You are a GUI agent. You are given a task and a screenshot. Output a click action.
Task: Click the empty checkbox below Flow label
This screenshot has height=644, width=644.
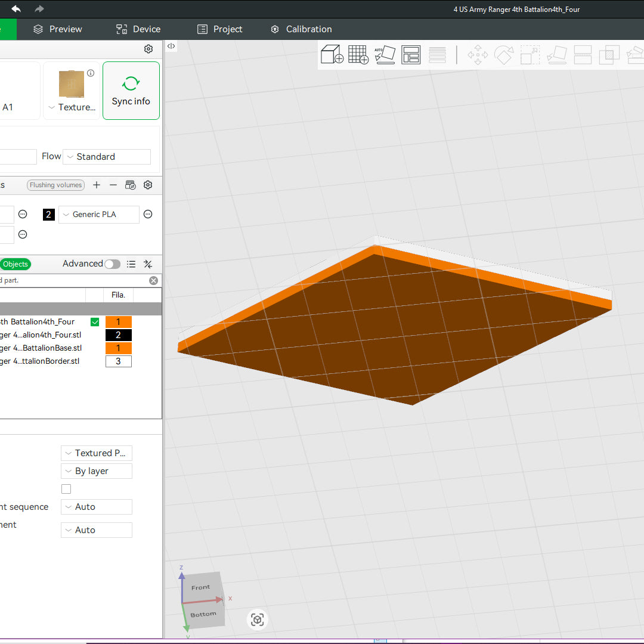tap(66, 488)
